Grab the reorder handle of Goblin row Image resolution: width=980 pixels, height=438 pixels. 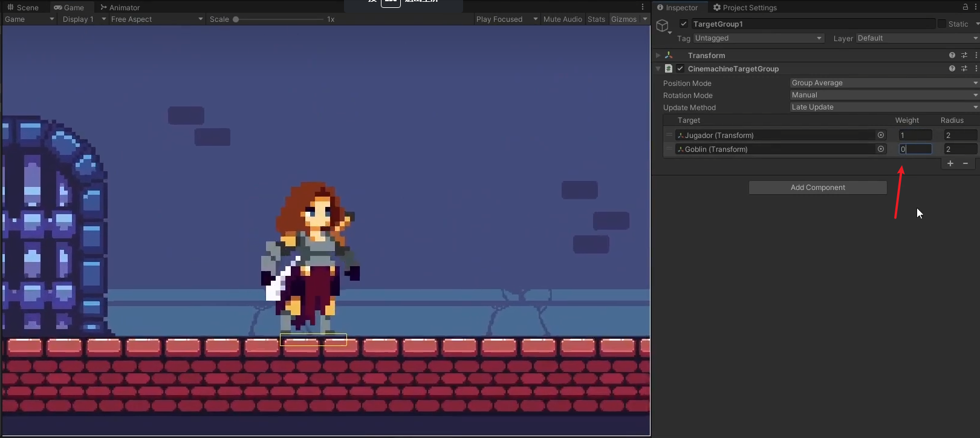point(669,149)
